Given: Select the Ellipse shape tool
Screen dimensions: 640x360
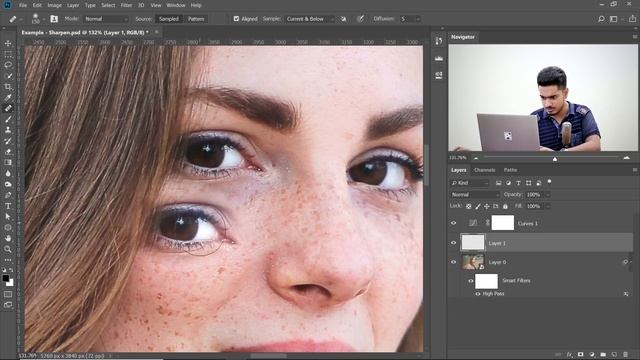Looking at the screenshot, I should coord(8,228).
